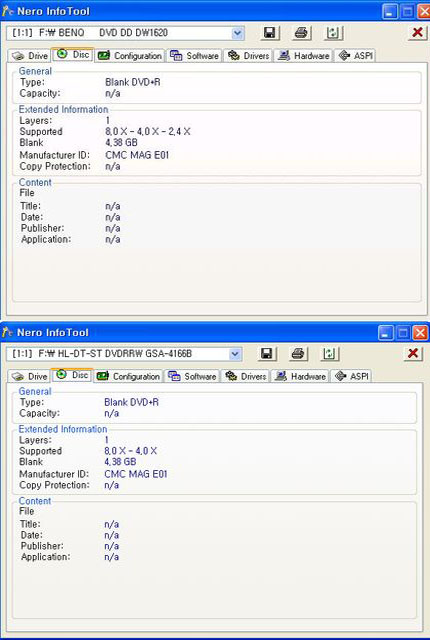Select speed text '8,0 X - 4,0 X - 2,4 X'
The image size is (430, 640).
pyautogui.click(x=148, y=132)
